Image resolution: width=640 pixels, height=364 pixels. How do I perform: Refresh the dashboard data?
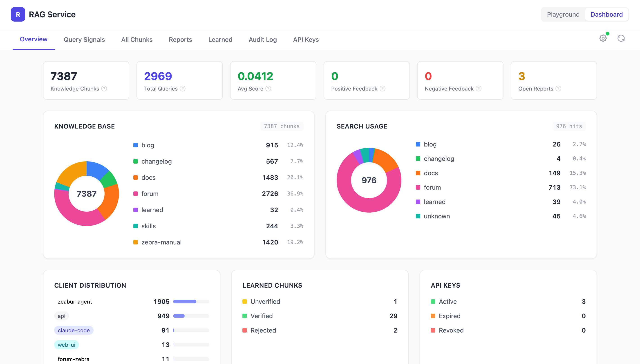[x=621, y=38]
